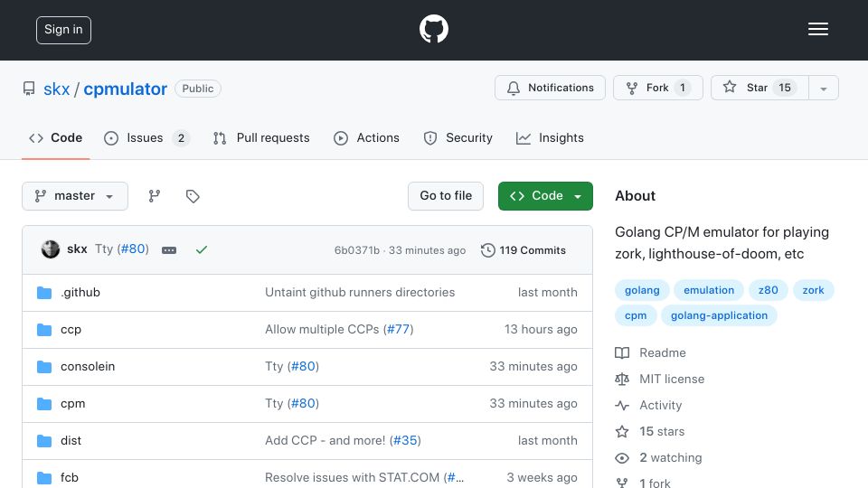
Task: Open the consolein folder
Action: [88, 366]
